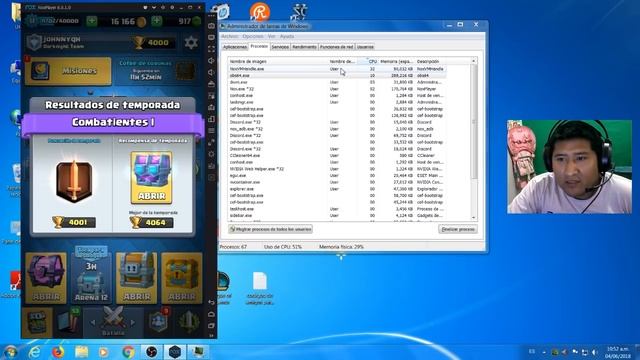The width and height of the screenshot is (640, 360).
Task: Select the dwm.exe process row
Action: pyautogui.click(x=337, y=82)
